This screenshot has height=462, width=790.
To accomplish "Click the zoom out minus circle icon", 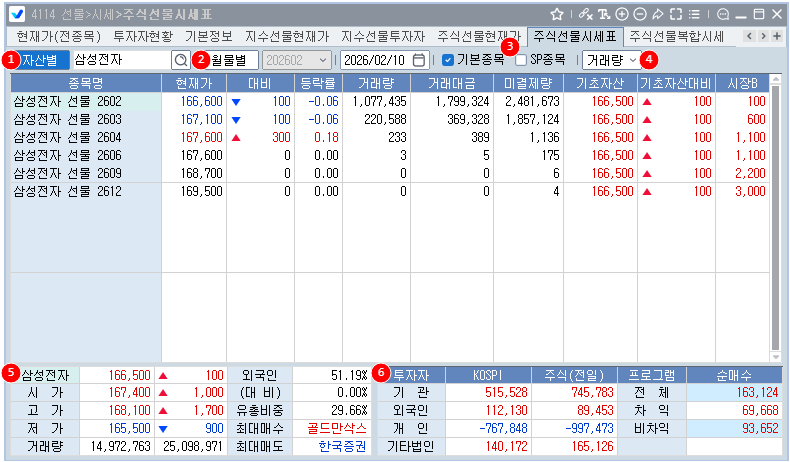I will click(640, 14).
